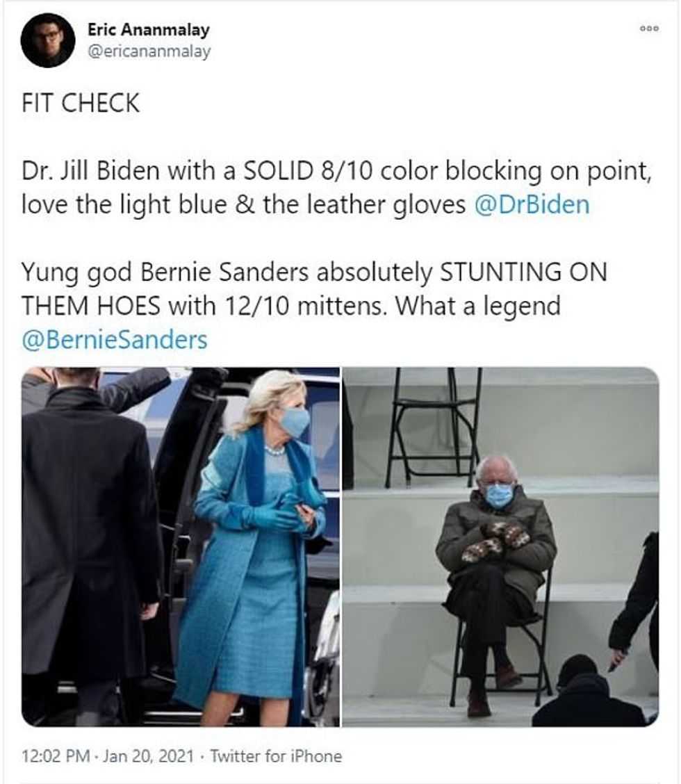The height and width of the screenshot is (784, 681).
Task: Click the Twitter for iPhone source label
Action: (276, 756)
